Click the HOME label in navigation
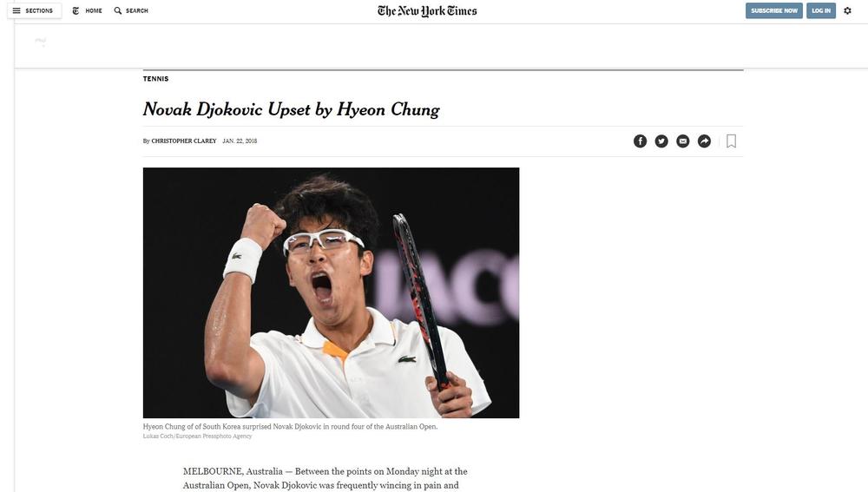 [94, 10]
